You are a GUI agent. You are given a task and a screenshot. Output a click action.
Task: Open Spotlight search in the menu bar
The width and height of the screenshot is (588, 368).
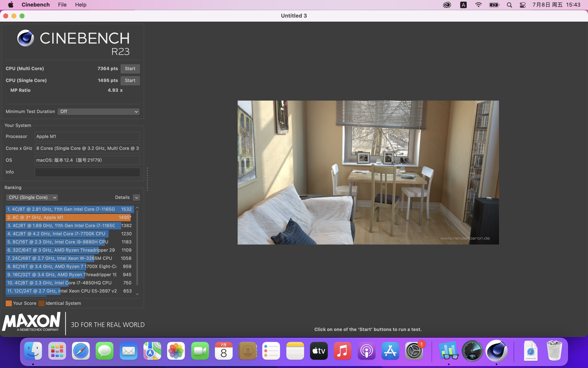tap(509, 5)
